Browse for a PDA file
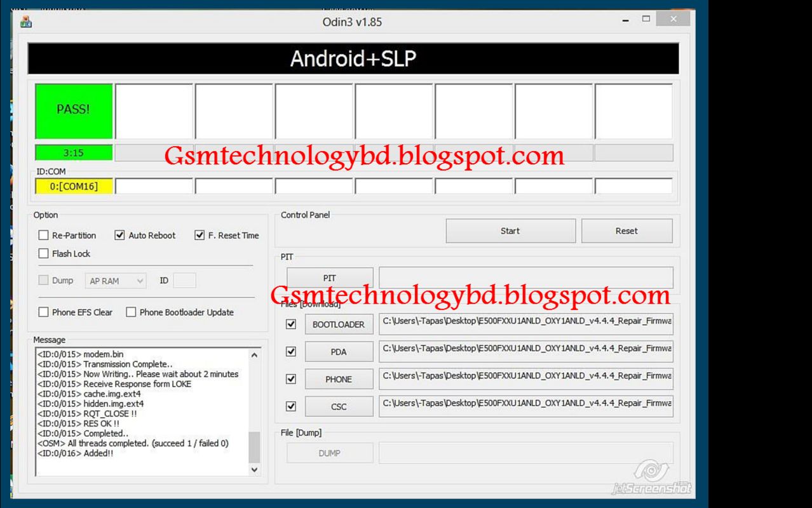This screenshot has height=508, width=812. 339,352
